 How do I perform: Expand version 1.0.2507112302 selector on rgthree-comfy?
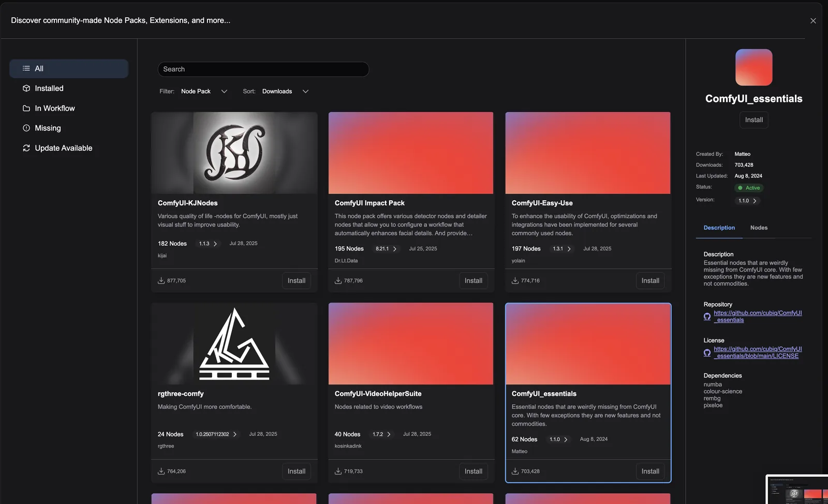tap(216, 434)
